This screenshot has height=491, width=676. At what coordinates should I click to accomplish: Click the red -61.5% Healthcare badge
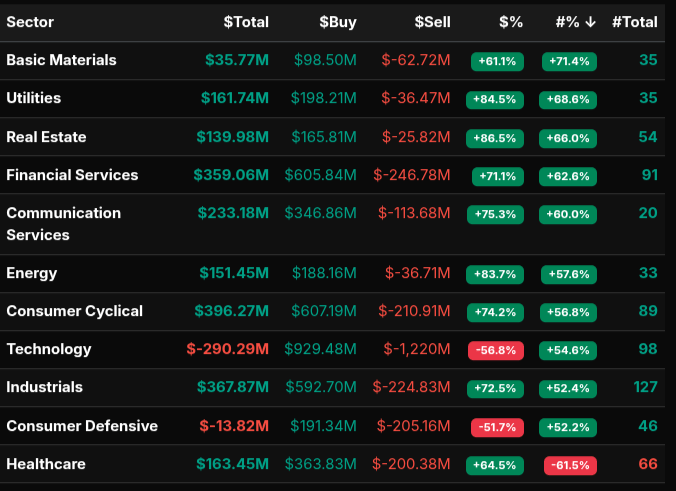coord(570,465)
